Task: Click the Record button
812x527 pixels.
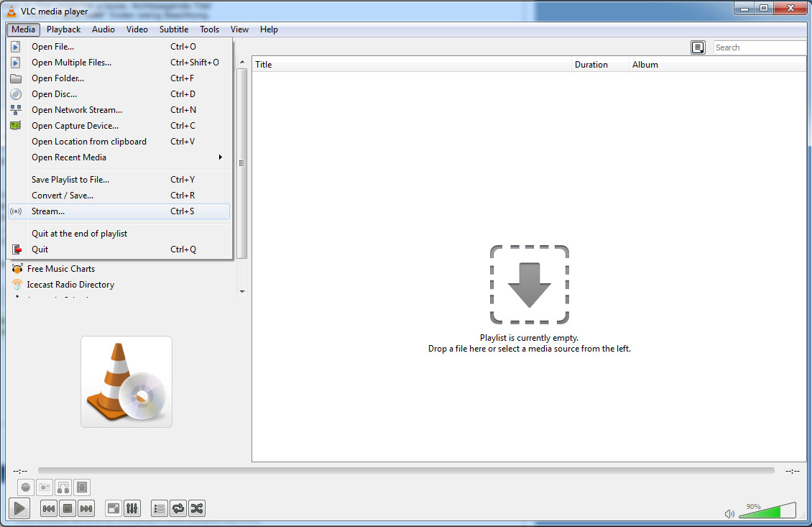Action: 26,487
